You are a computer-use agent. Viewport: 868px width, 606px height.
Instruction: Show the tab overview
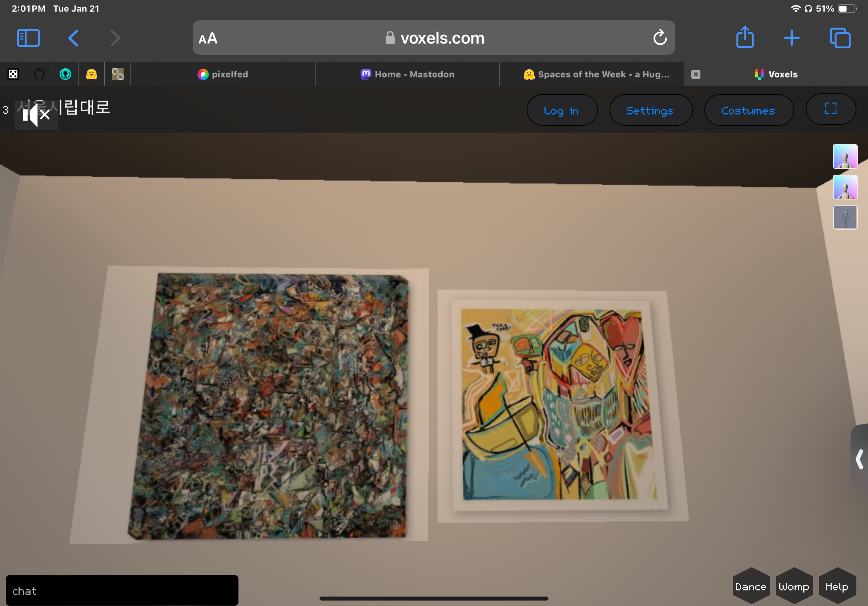840,38
